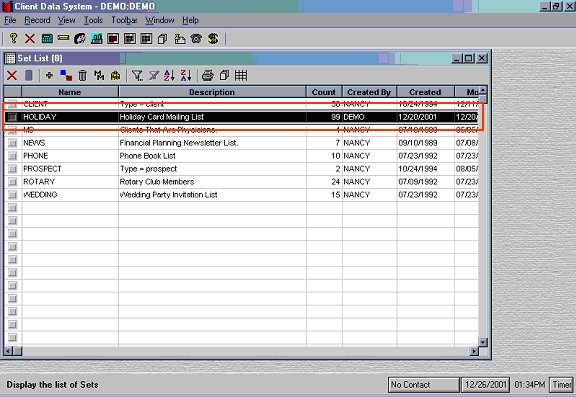Image resolution: width=576 pixels, height=397 pixels.
Task: Click the Created column header
Action: (425, 92)
